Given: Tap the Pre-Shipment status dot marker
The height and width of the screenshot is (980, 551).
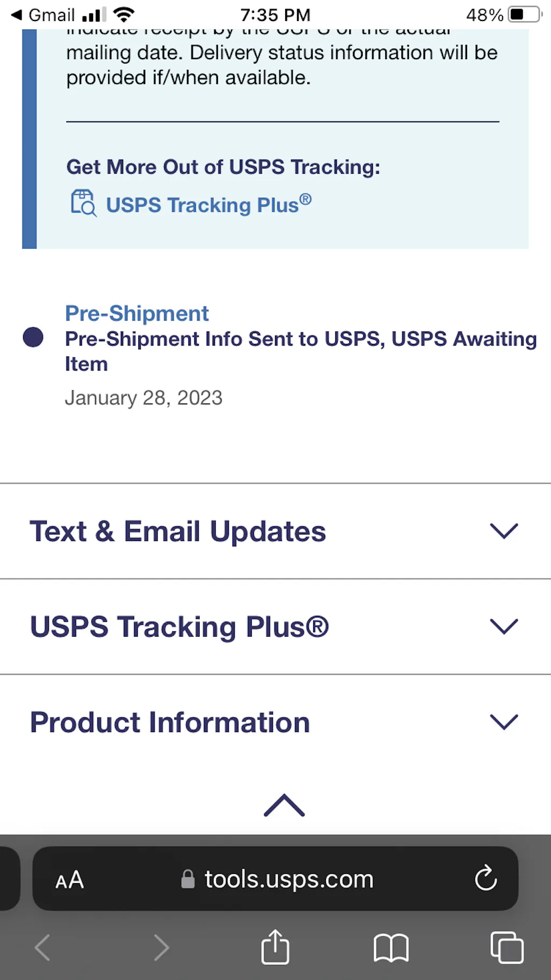Looking at the screenshot, I should point(33,337).
